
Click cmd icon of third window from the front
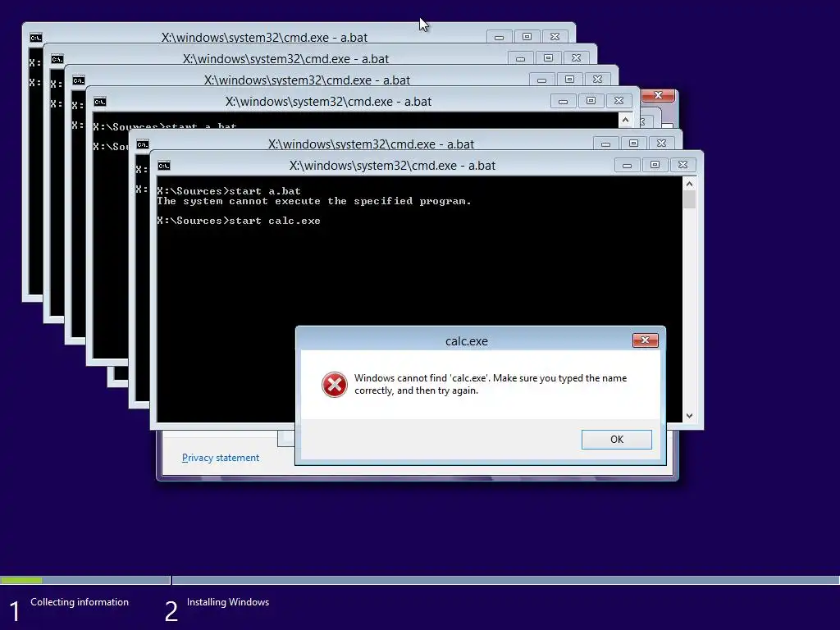pos(99,102)
